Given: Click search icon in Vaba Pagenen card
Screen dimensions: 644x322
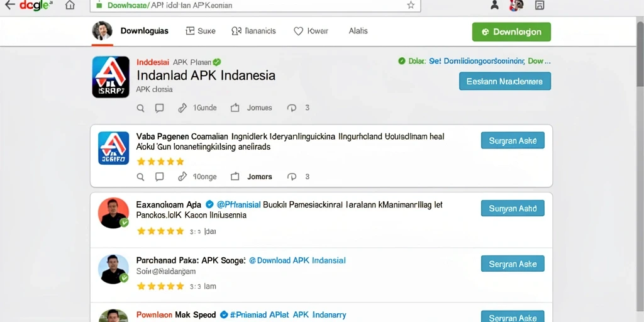Looking at the screenshot, I should 140,177.
